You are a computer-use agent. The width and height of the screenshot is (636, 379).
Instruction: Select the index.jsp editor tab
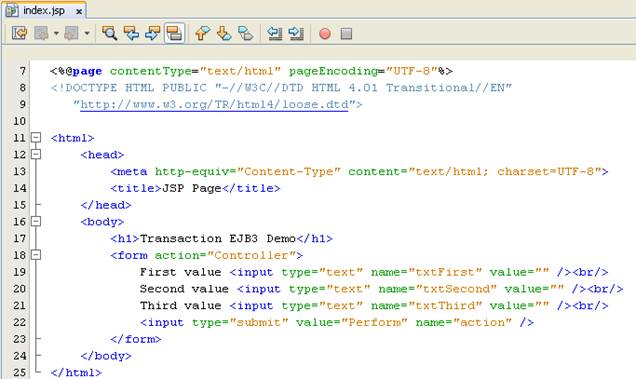click(x=45, y=11)
